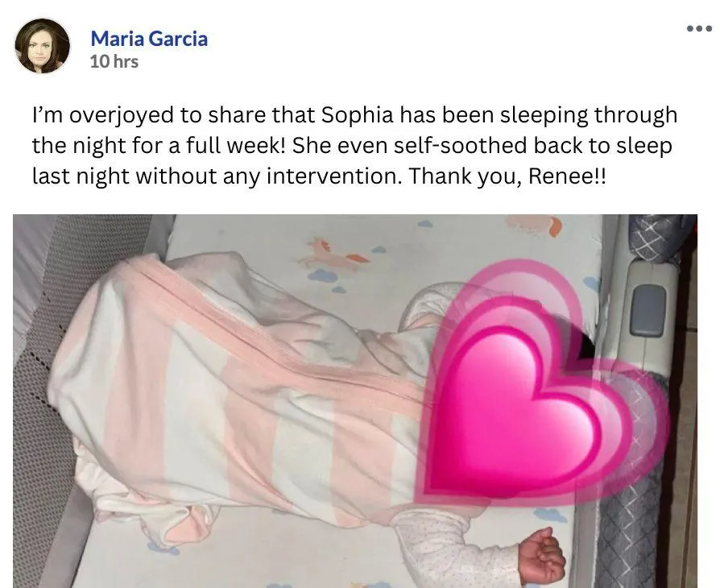Image resolution: width=720 pixels, height=588 pixels.
Task: Click the name Renee in the post
Action: pos(561,176)
